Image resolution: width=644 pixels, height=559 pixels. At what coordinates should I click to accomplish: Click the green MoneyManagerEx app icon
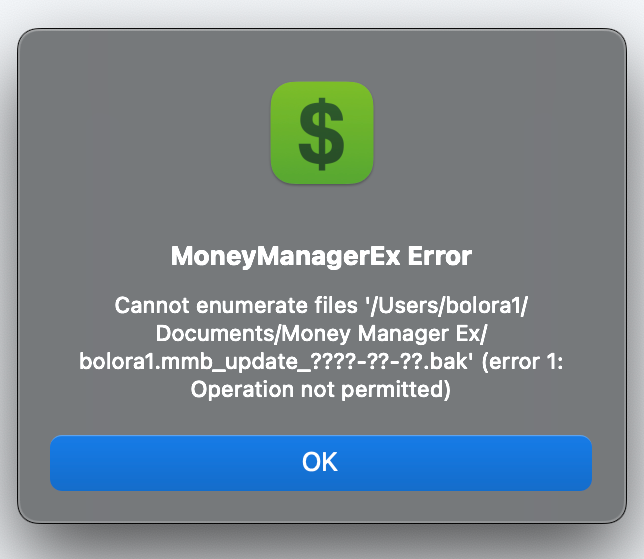tap(322, 133)
